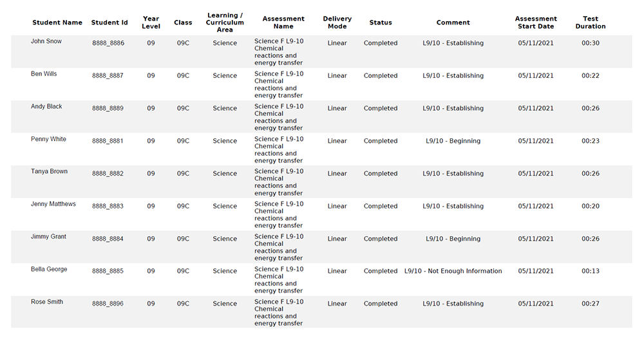This screenshot has width=644, height=341.
Task: Click Rose Smith's test duration 00:27
Action: click(x=591, y=304)
